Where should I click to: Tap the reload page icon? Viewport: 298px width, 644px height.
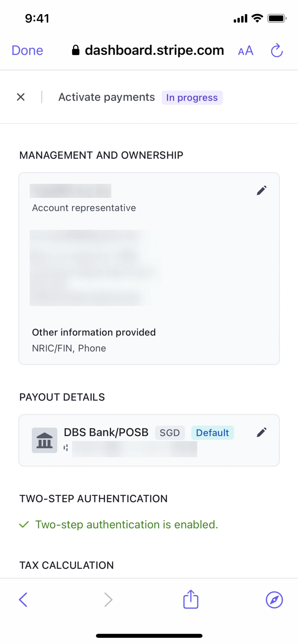pos(277,51)
